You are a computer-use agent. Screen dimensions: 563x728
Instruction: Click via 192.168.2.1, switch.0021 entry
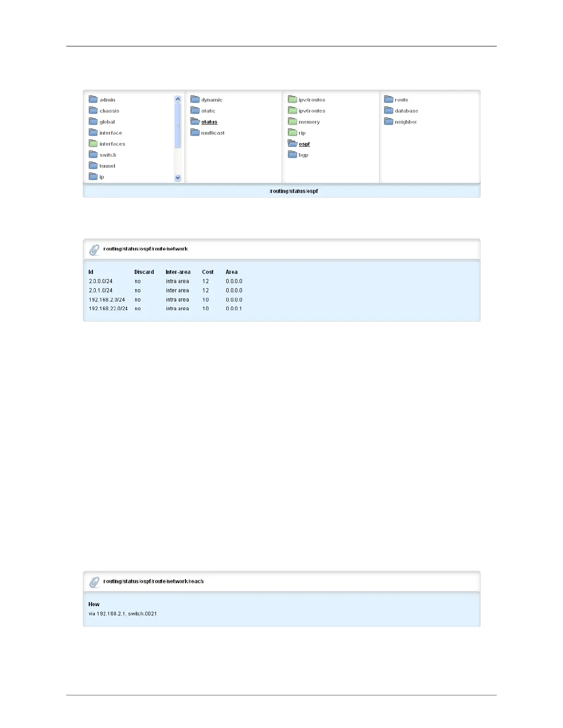coord(123,614)
